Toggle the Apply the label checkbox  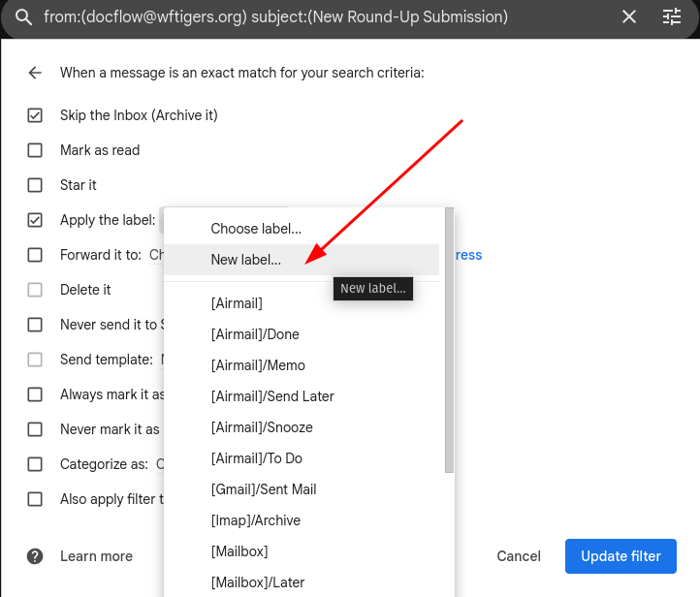click(x=35, y=220)
